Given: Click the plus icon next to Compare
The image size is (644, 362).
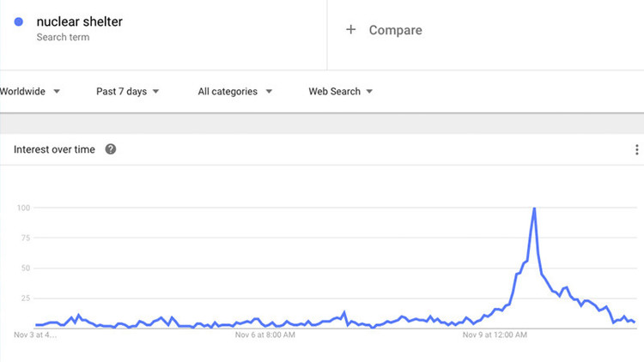Looking at the screenshot, I should click(x=350, y=30).
